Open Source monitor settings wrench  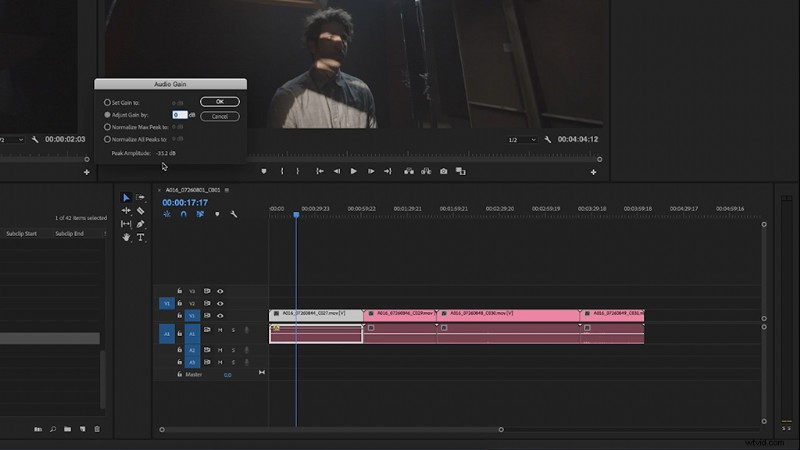[35, 139]
